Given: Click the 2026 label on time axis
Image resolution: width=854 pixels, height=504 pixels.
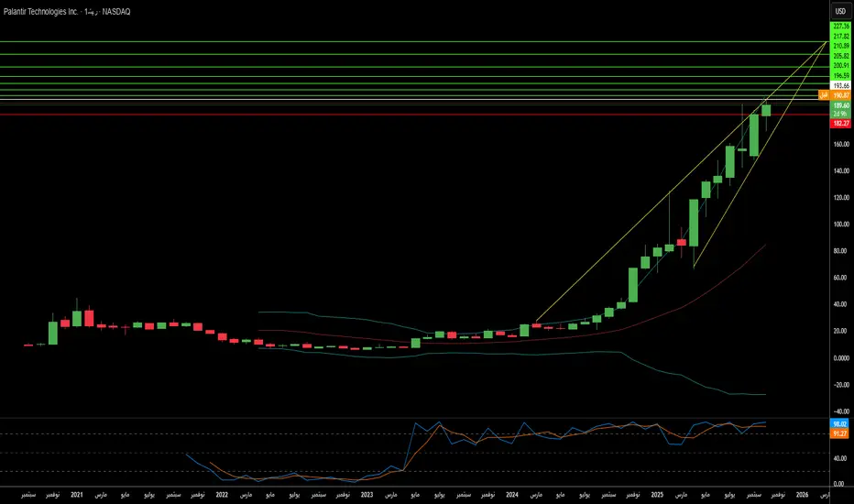Looking at the screenshot, I should (x=803, y=495).
